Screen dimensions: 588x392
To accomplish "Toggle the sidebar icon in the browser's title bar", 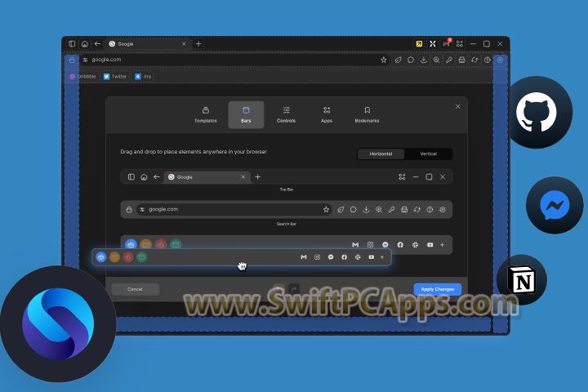I will pyautogui.click(x=72, y=44).
